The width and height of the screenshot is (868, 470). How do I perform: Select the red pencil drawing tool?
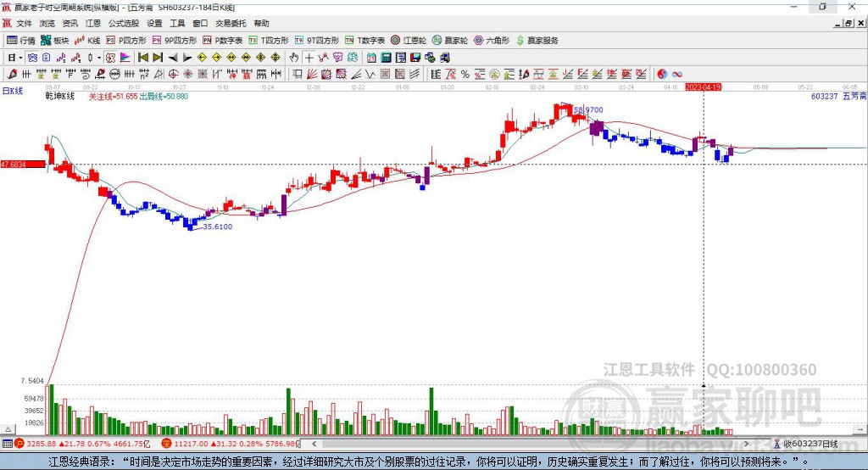pyautogui.click(x=12, y=75)
